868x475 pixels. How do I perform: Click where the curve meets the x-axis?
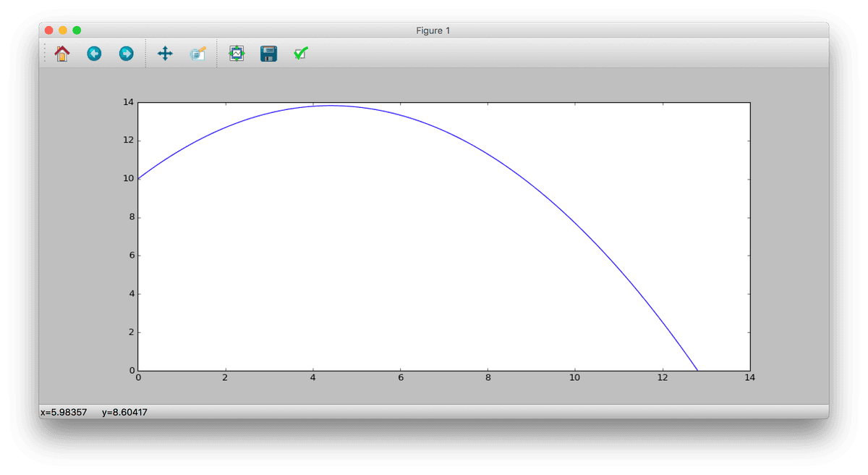(697, 370)
